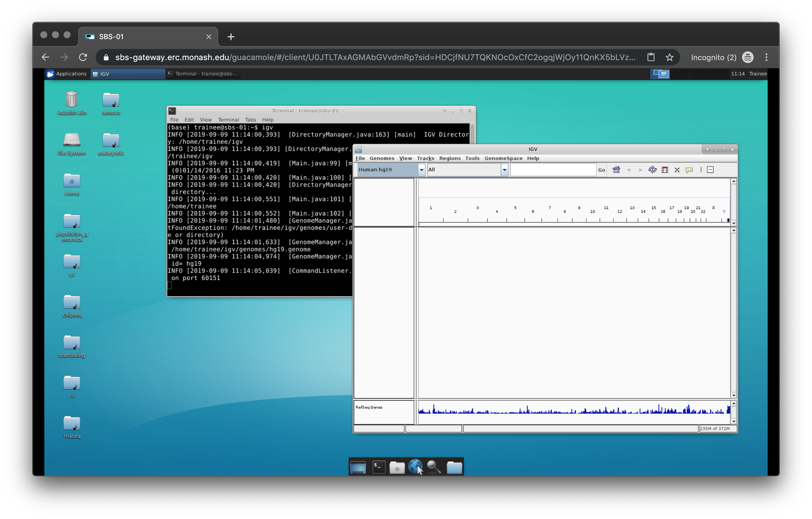
Task: Click the browser back button
Action: 45,57
